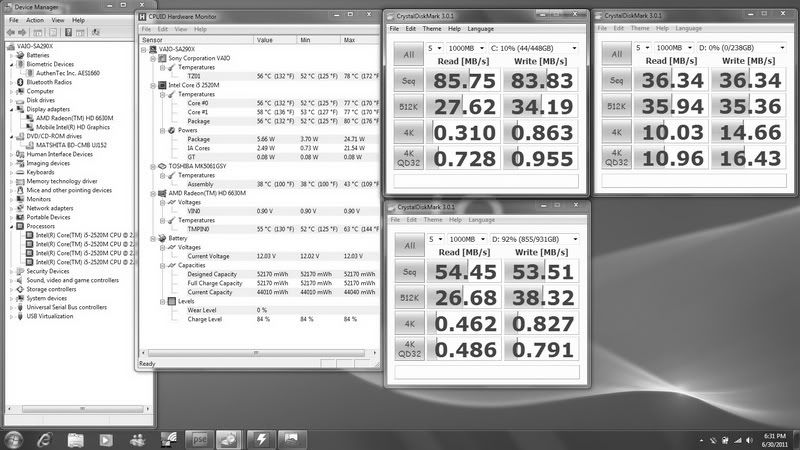The image size is (800, 450).
Task: Open Windows Explorer folder icon in taskbar
Action: pos(77,439)
